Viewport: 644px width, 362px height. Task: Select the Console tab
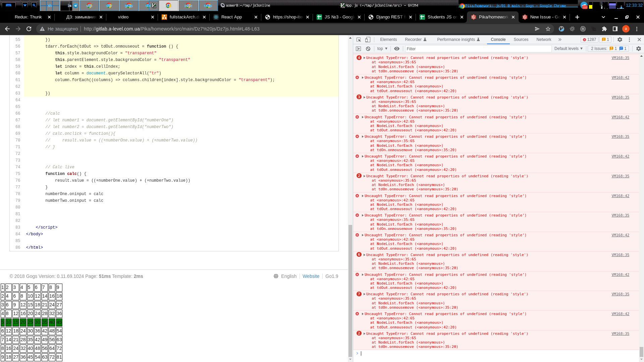(498, 40)
